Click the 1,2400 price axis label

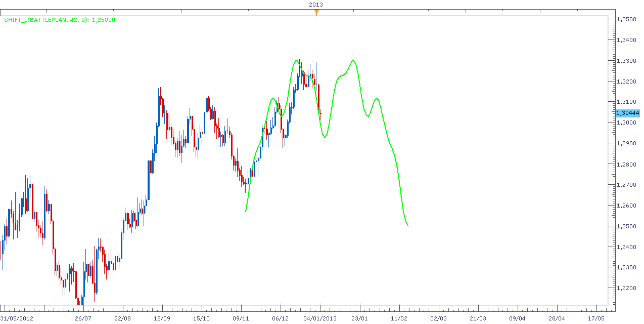point(627,247)
